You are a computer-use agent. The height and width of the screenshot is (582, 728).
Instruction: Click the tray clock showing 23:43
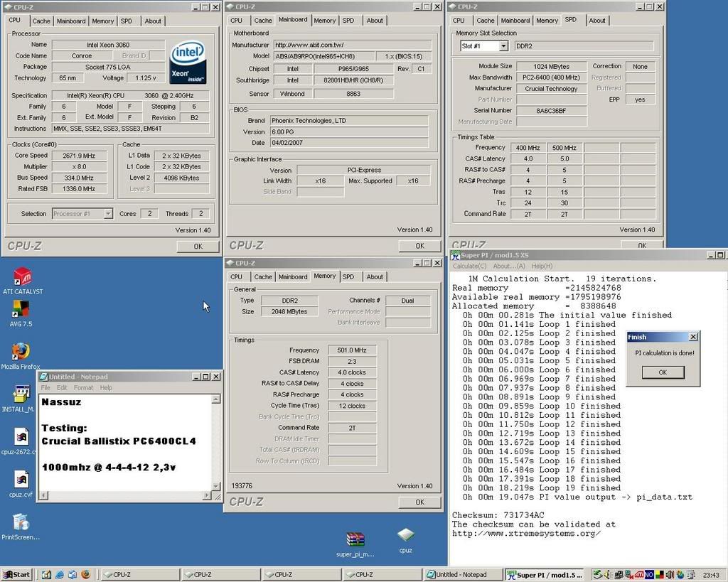tap(711, 575)
